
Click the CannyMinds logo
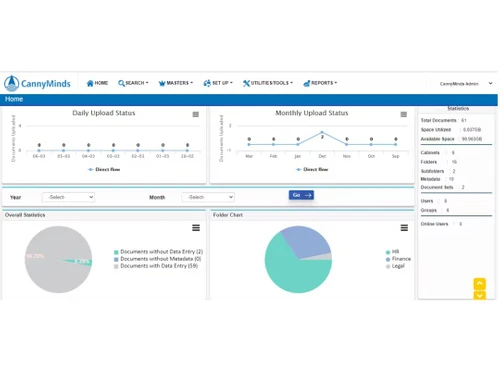(x=37, y=83)
